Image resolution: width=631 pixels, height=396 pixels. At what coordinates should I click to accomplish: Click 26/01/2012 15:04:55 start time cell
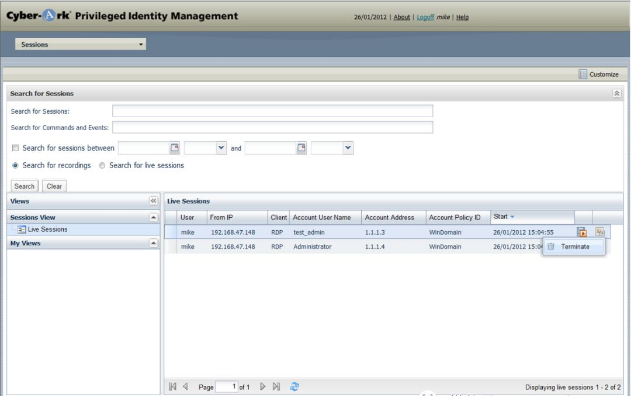pos(523,232)
